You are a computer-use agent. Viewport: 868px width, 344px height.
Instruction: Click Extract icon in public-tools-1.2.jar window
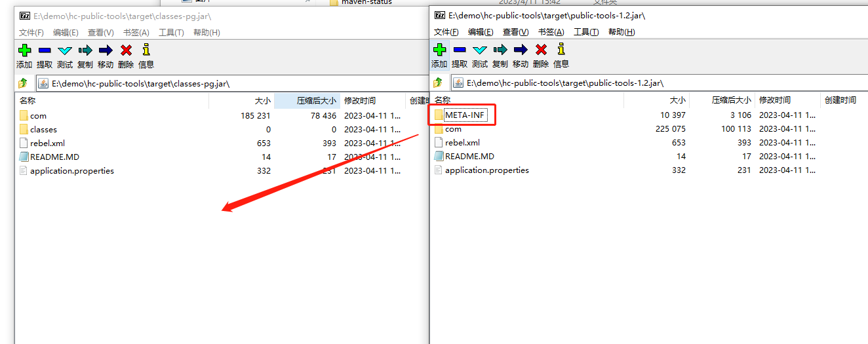460,49
